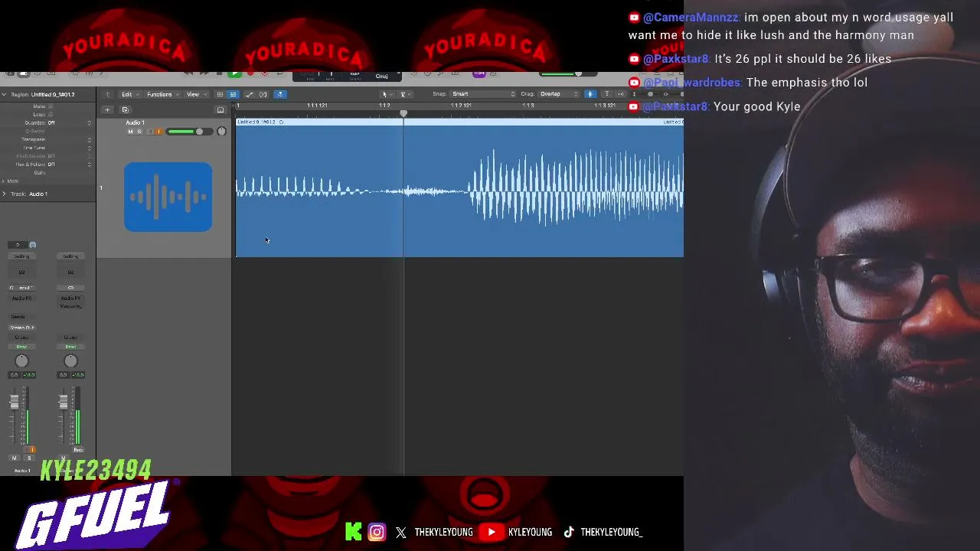The height and width of the screenshot is (551, 980).
Task: Click the YouTube logo beside KYLEYOUNG
Action: pyautogui.click(x=492, y=532)
